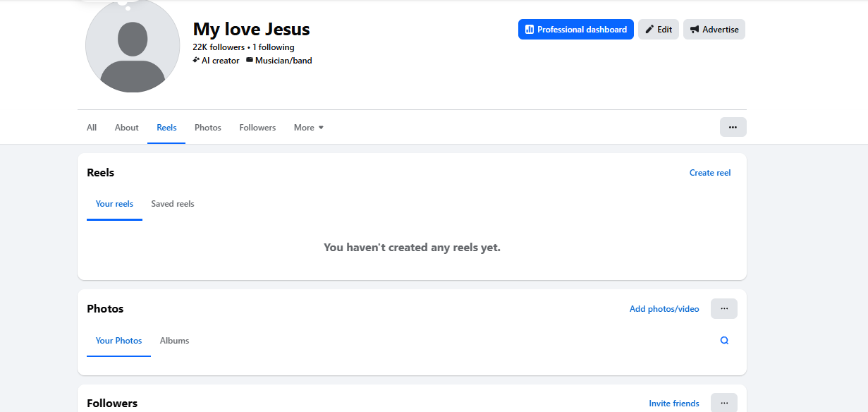Click the Invite friends link

674,404
